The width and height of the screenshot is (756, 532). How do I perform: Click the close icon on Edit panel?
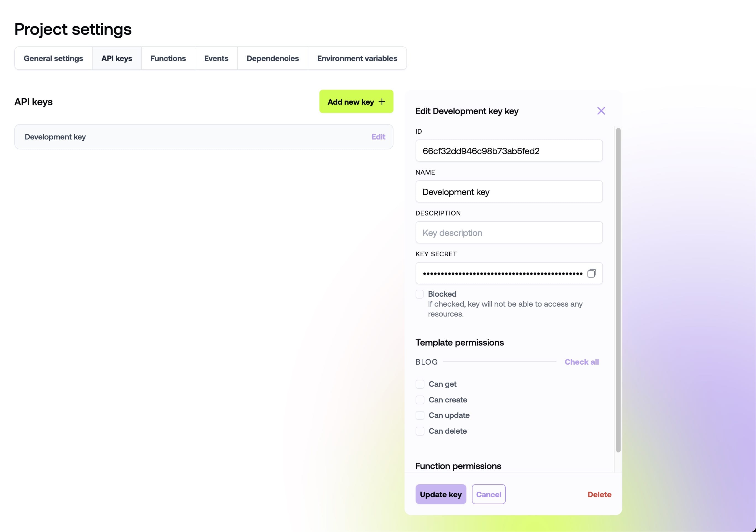[601, 110]
